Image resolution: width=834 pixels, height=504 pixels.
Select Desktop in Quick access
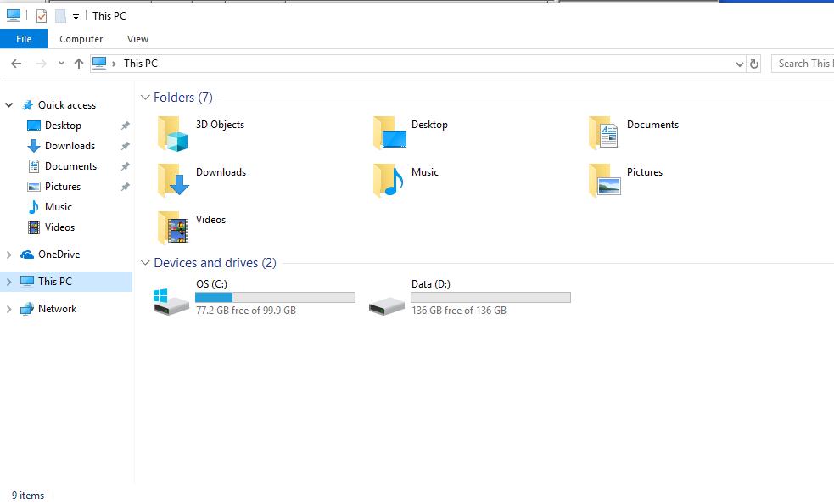click(x=64, y=126)
